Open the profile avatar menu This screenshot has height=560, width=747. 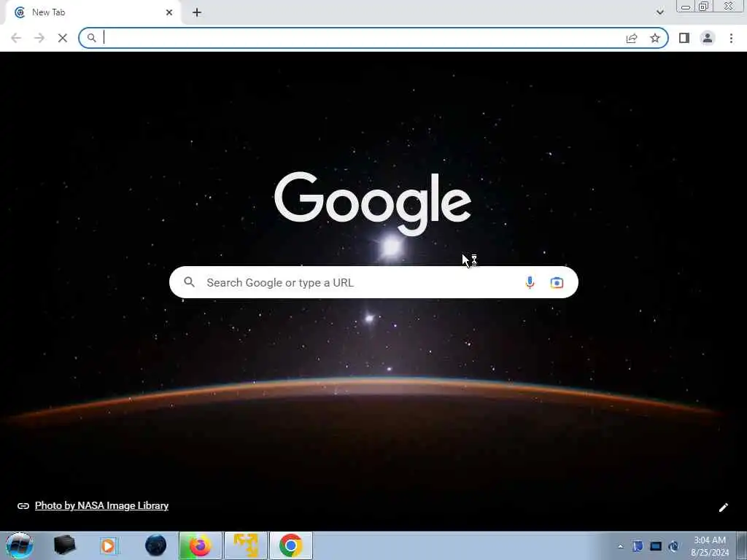708,38
